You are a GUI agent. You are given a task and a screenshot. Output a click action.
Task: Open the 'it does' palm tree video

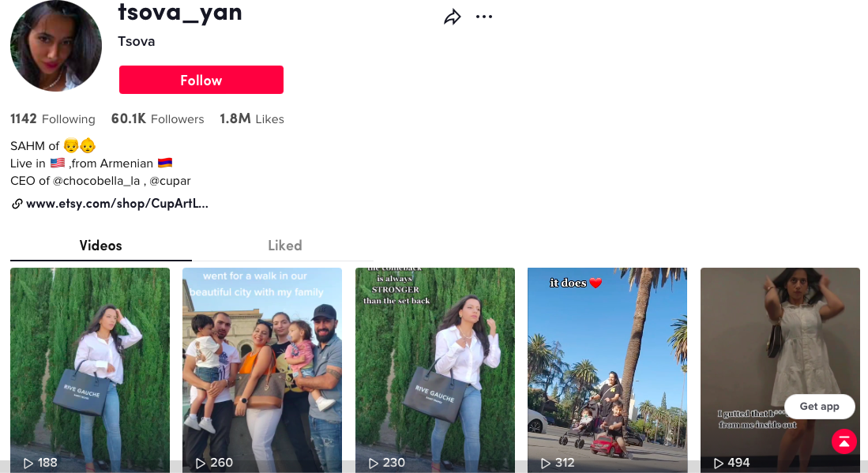pos(607,370)
